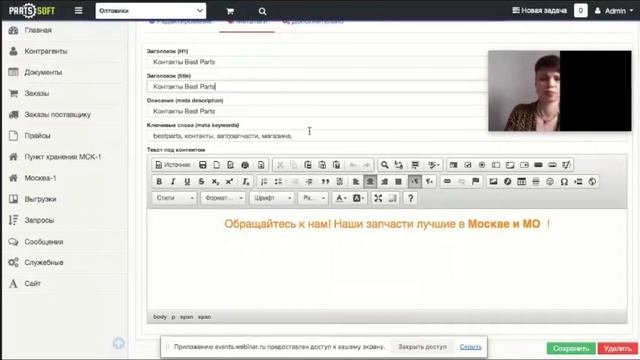
Task: Toggle Strikethrough formatting
Action: [x=201, y=182]
